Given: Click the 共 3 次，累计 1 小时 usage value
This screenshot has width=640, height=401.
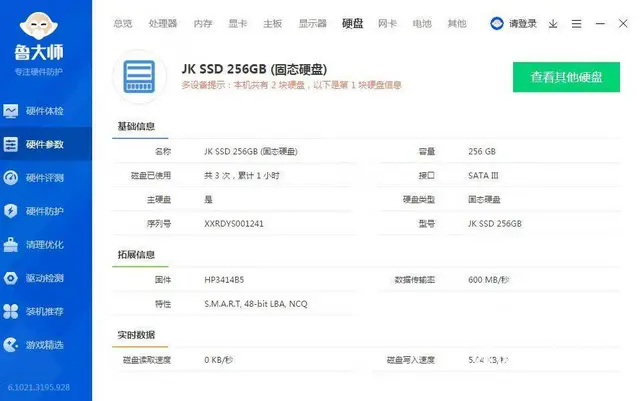Looking at the screenshot, I should (242, 176).
